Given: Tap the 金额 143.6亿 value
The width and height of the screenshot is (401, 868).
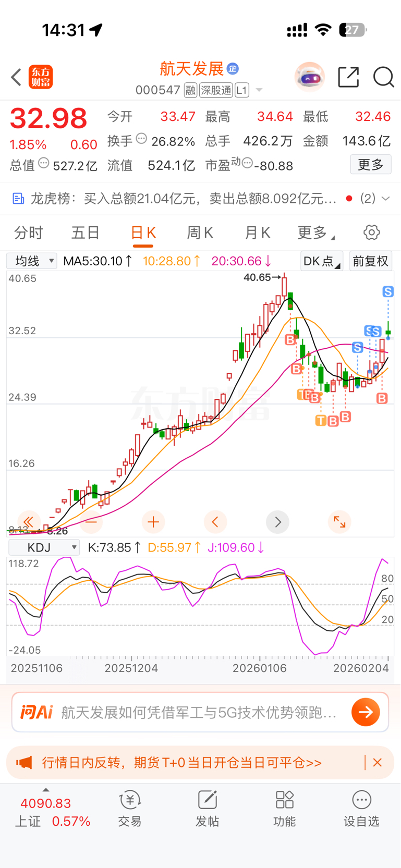Looking at the screenshot, I should pyautogui.click(x=366, y=141).
